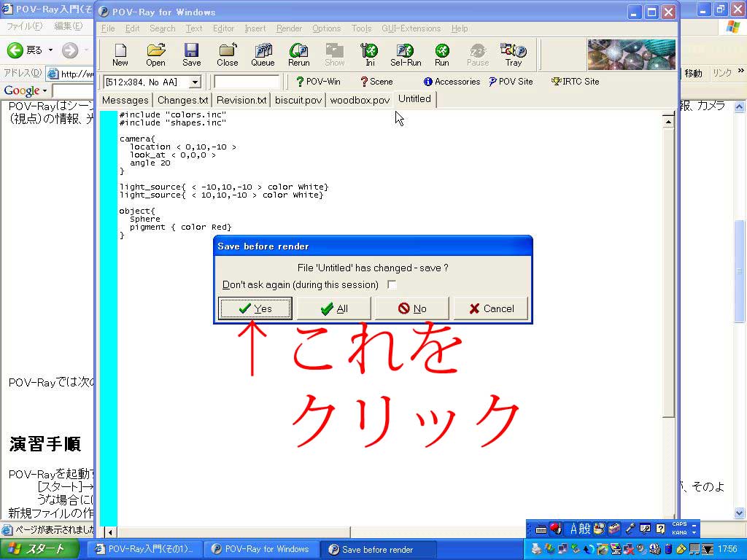The width and height of the screenshot is (747, 560).
Task: Open the GUI-Extensions menu
Action: pyautogui.click(x=411, y=28)
